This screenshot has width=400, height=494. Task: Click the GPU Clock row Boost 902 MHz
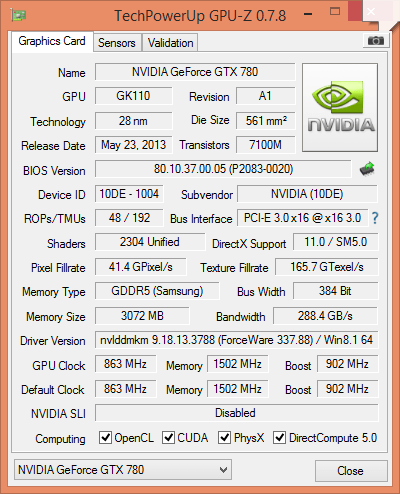347,364
